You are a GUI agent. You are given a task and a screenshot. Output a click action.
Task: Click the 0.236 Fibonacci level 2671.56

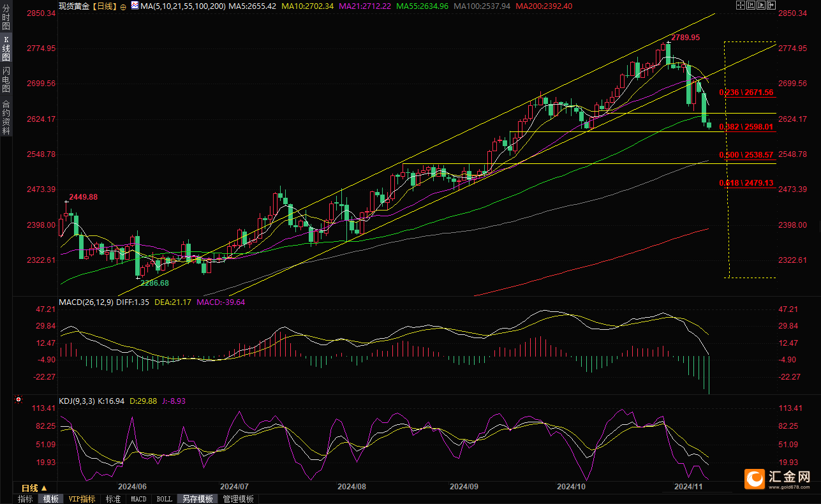(746, 93)
